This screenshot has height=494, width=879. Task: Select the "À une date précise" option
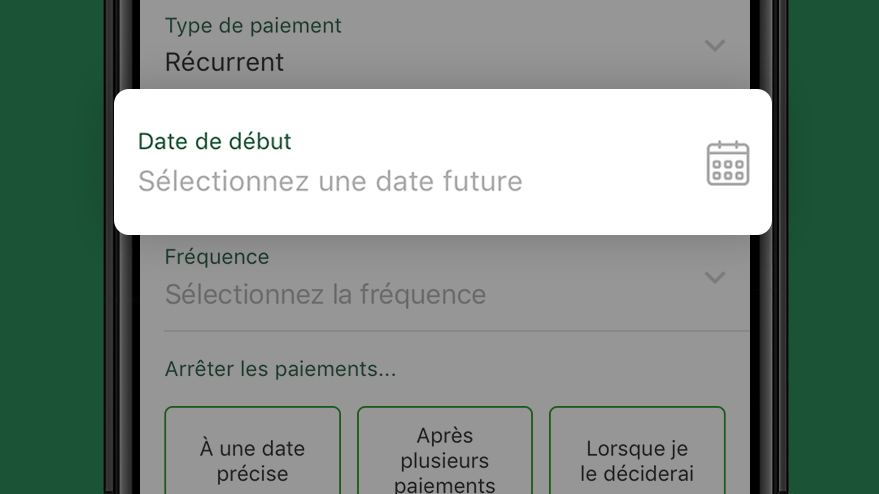[x=252, y=450]
